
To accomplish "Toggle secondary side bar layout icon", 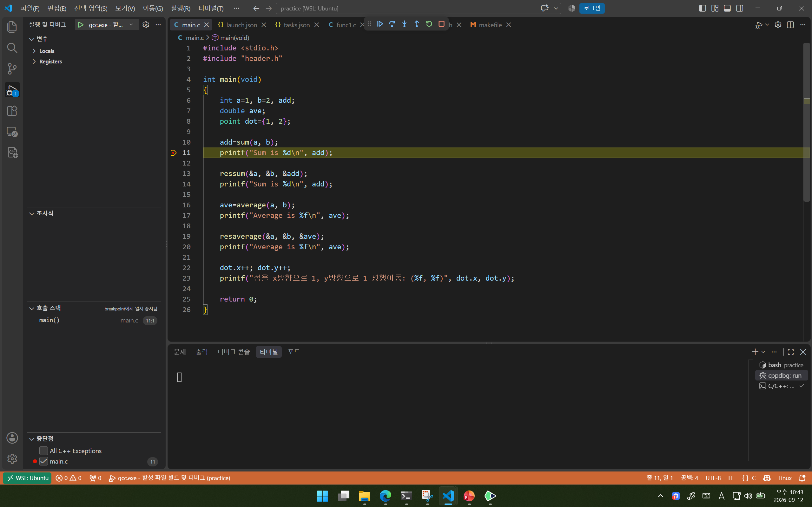I will coord(740,8).
